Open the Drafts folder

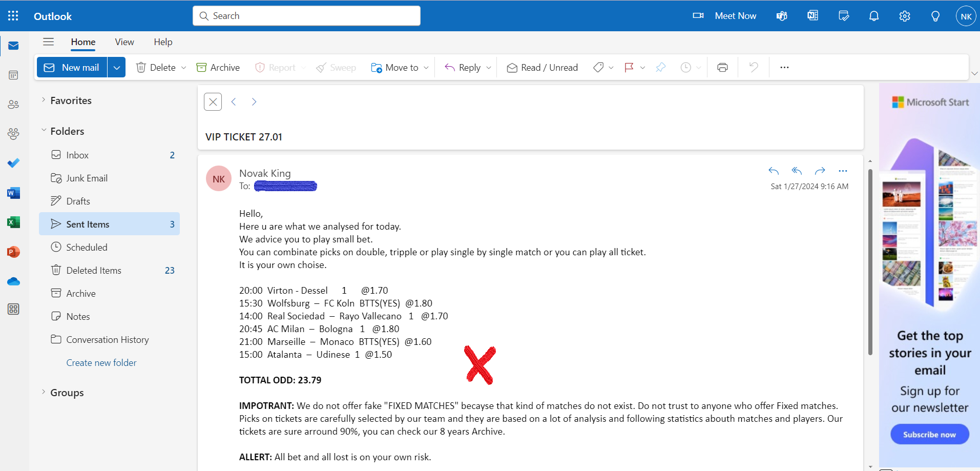point(109,201)
